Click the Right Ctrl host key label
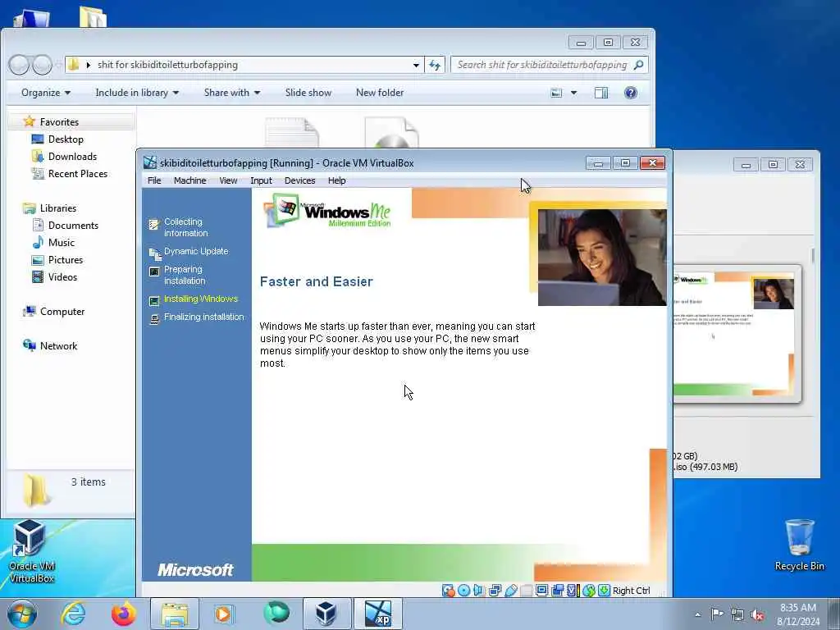The image size is (840, 630). pyautogui.click(x=631, y=591)
